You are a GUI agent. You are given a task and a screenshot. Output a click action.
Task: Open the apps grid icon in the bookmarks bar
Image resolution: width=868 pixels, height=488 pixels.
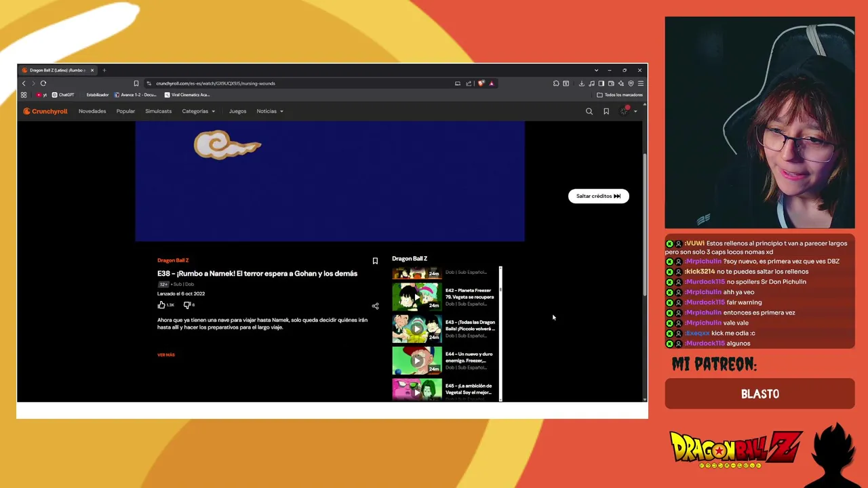24,95
